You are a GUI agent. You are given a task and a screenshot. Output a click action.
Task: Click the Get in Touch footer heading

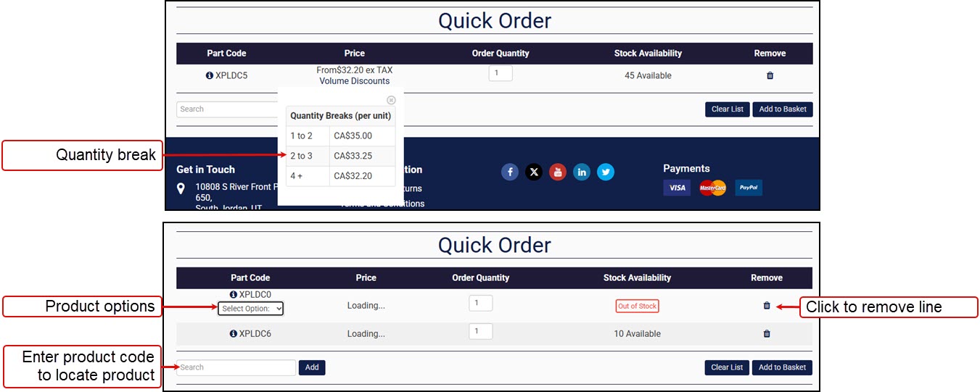pyautogui.click(x=206, y=170)
